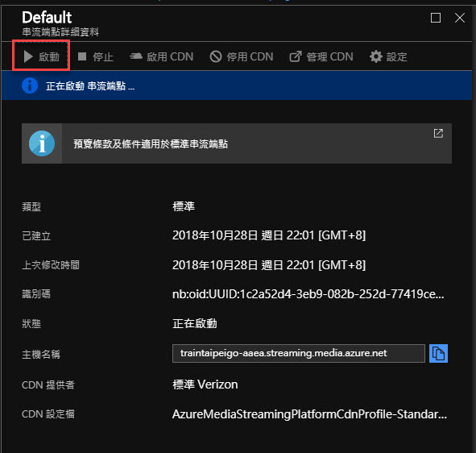Image resolution: width=476 pixels, height=453 pixels.
Task: Click the 狀態 value 正在啟動
Action: [x=195, y=323]
